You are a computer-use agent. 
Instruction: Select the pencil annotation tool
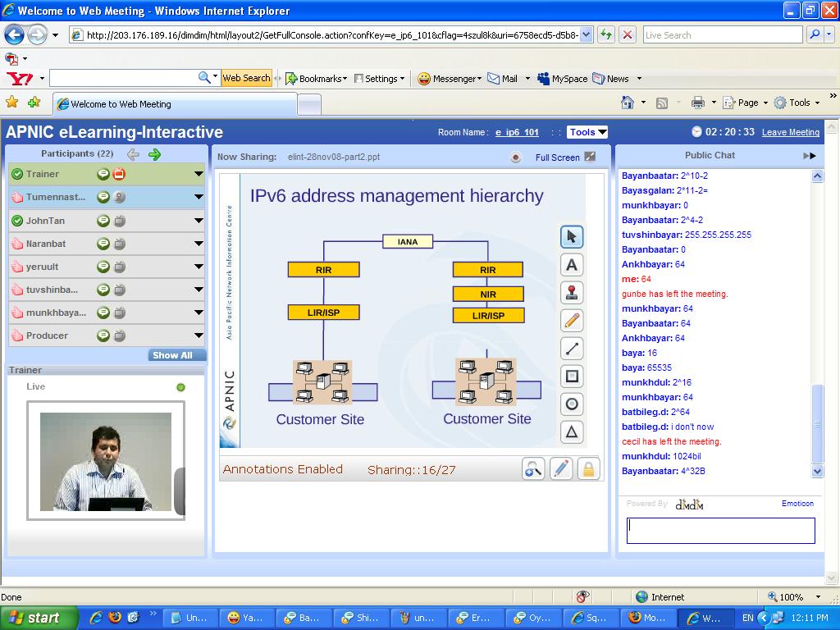coord(572,321)
